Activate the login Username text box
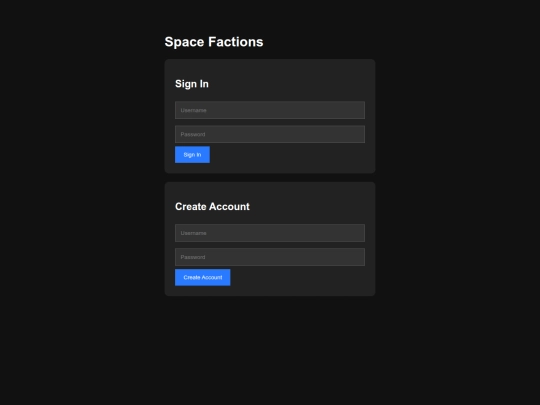 [x=270, y=110]
